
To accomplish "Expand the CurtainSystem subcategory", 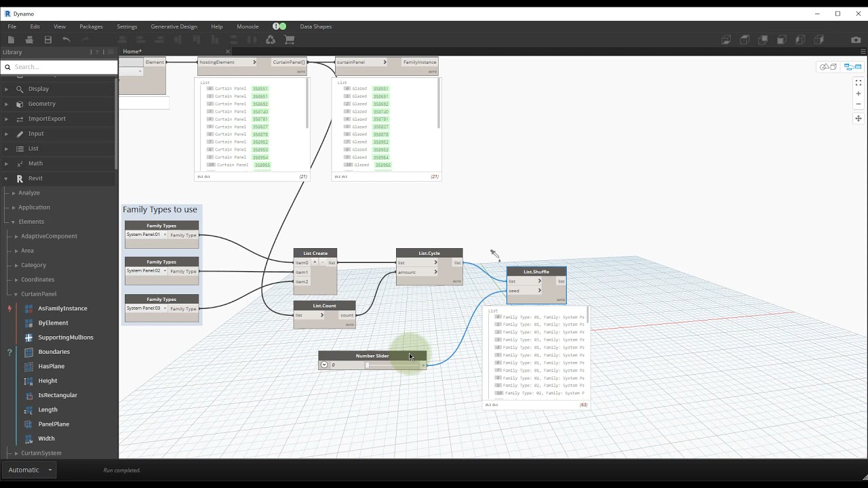I will pyautogui.click(x=16, y=453).
